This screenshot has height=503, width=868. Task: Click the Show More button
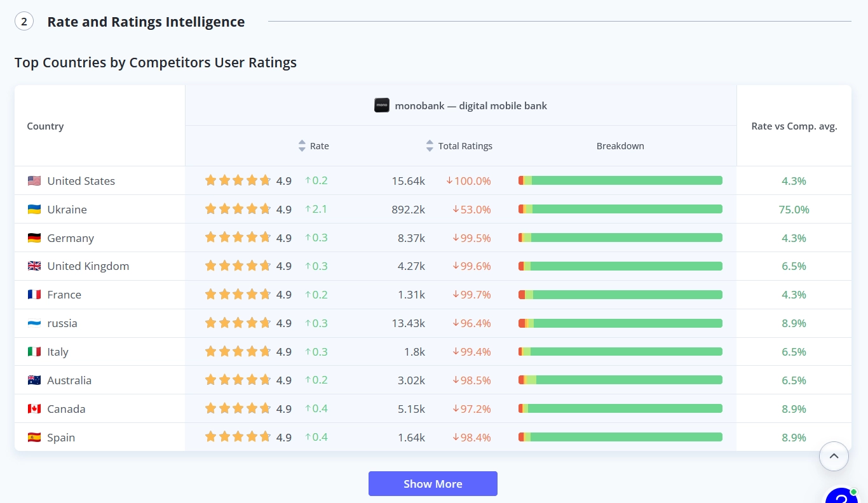pyautogui.click(x=433, y=484)
